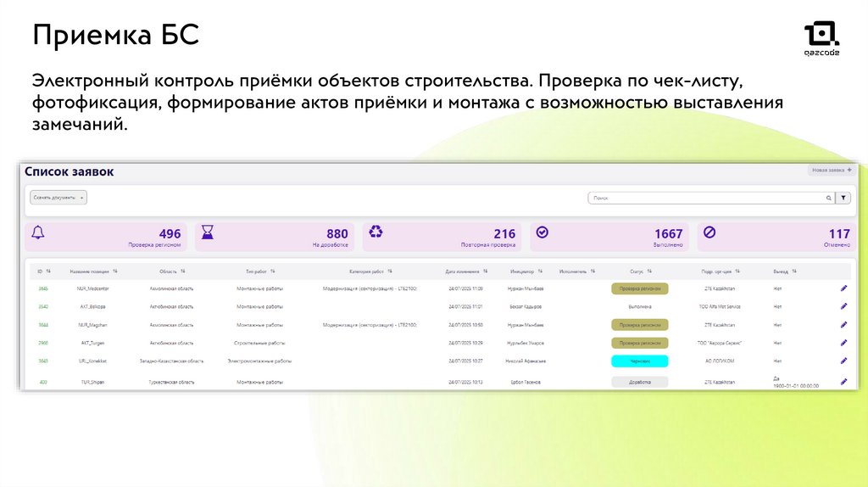
Task: Click Проверка регионом status badge in NUR_Magzhan row
Action: click(x=640, y=325)
